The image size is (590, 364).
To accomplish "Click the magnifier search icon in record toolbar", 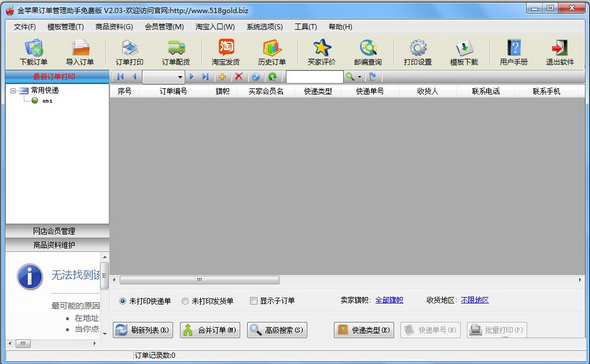I will pyautogui.click(x=350, y=77).
